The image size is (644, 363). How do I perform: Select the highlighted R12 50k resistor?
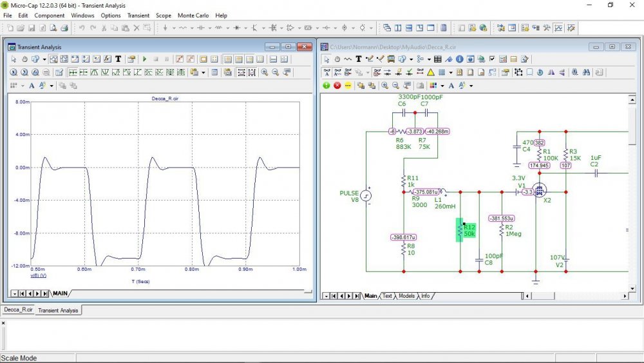coord(460,230)
